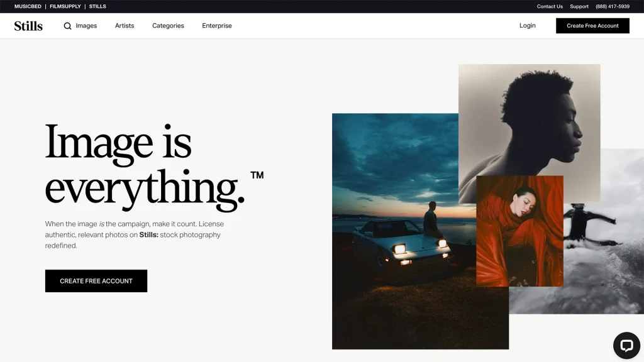Open the live chat bubble icon

click(x=626, y=345)
